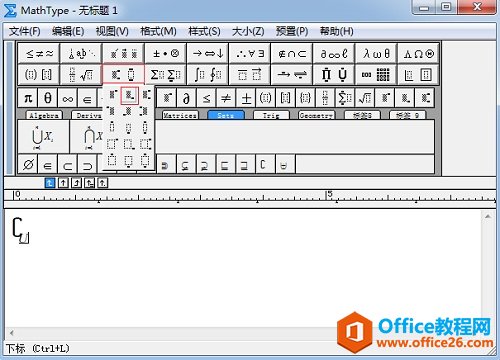Insert the square root template from the small bar
The width and height of the screenshot is (500, 360).
pyautogui.click(x=365, y=98)
